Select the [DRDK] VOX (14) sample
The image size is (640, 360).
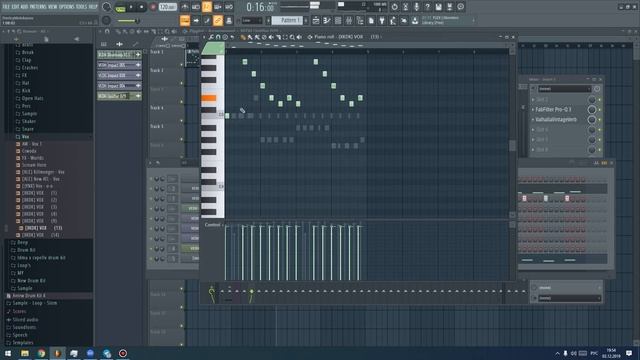[40, 235]
